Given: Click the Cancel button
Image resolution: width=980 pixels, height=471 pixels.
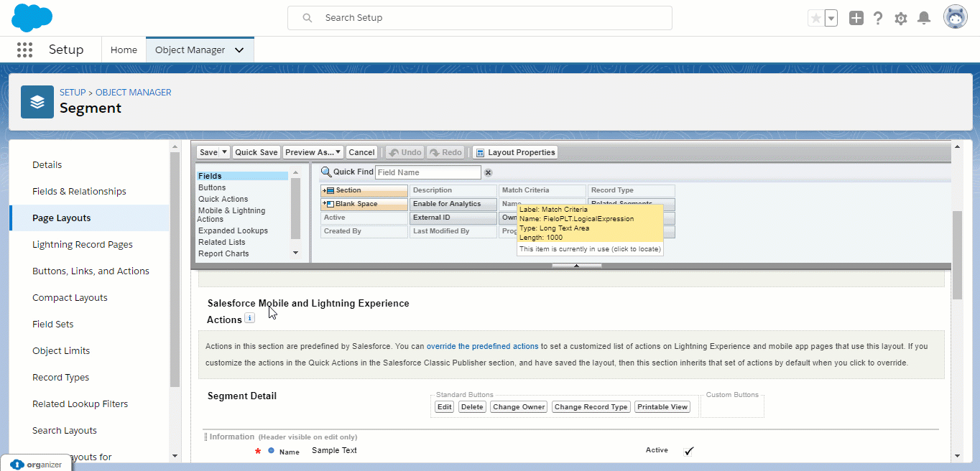Looking at the screenshot, I should click(x=361, y=152).
